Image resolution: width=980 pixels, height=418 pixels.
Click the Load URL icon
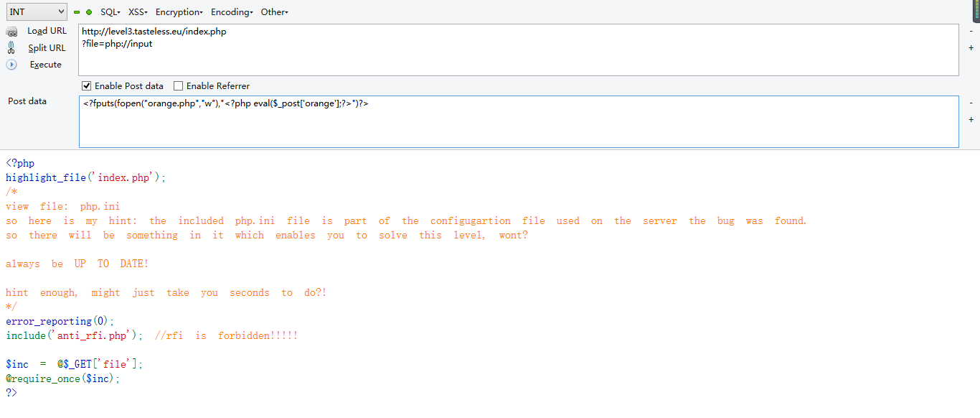point(11,31)
